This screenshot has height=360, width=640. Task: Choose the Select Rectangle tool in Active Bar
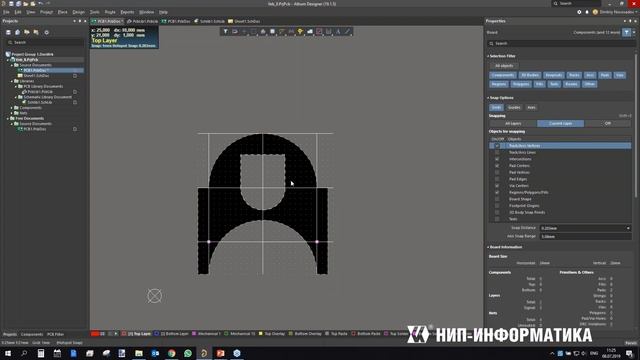pos(253,31)
